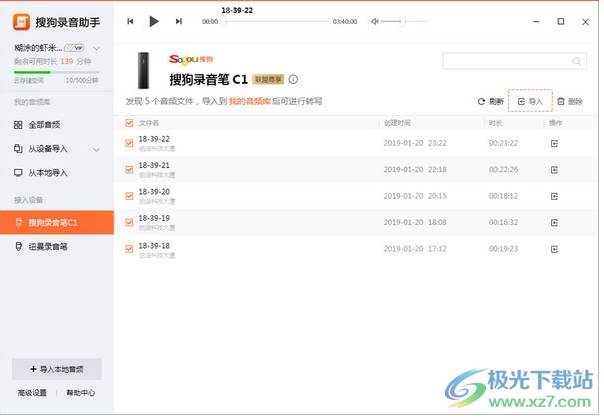Expand the 从设备导入 chevron
Image resolution: width=604 pixels, height=418 pixels.
[x=96, y=149]
